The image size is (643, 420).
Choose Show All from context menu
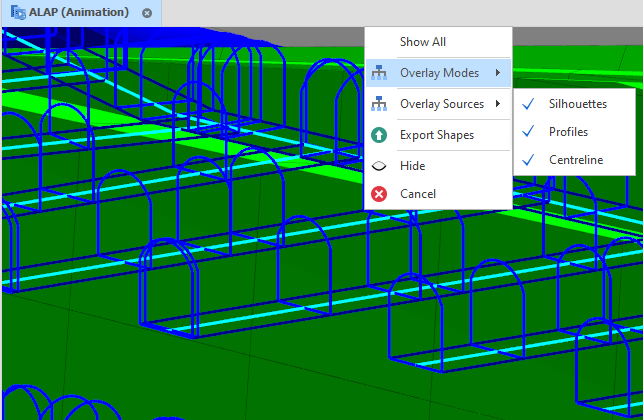[438, 42]
